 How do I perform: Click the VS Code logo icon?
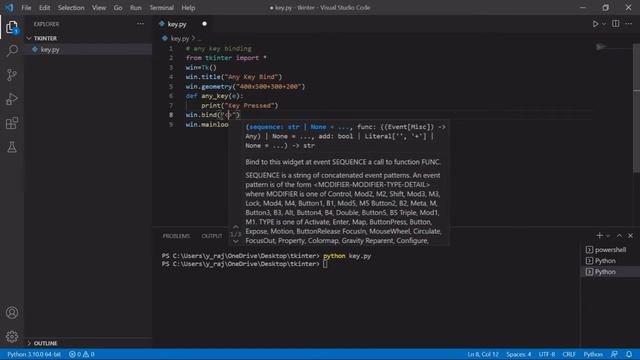point(9,7)
